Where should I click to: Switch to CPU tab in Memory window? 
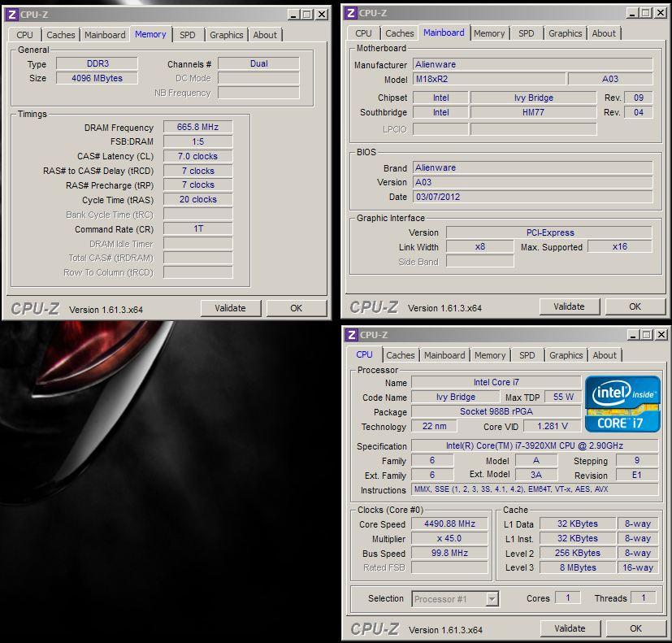(x=24, y=35)
